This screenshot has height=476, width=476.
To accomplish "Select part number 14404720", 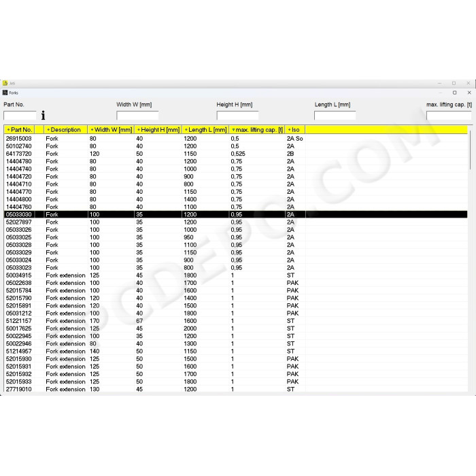I will 19,176.
